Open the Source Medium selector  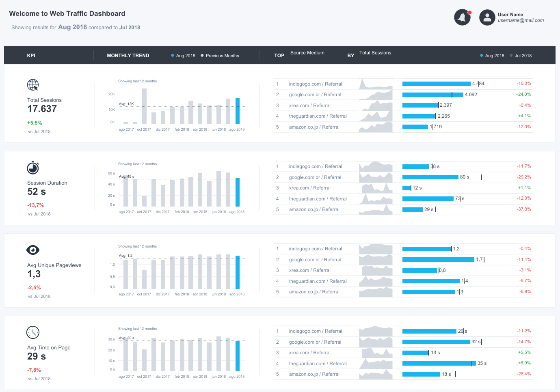307,53
